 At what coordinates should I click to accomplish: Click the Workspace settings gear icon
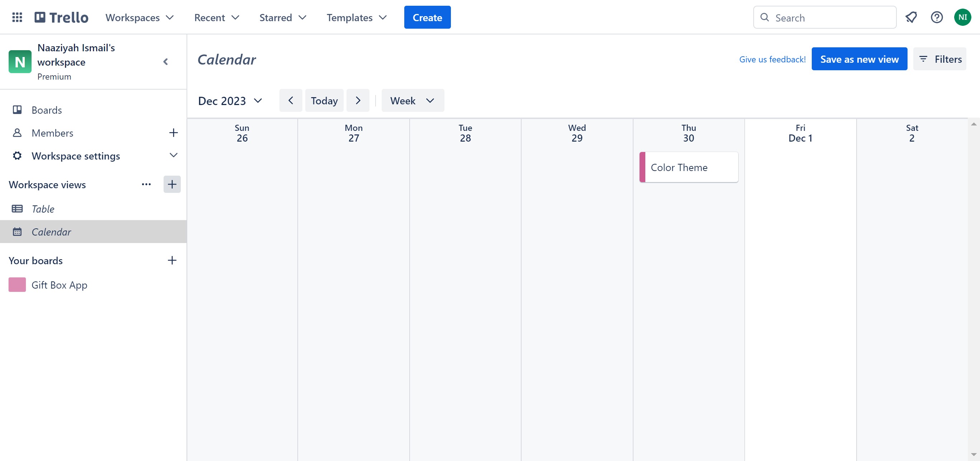pyautogui.click(x=17, y=156)
